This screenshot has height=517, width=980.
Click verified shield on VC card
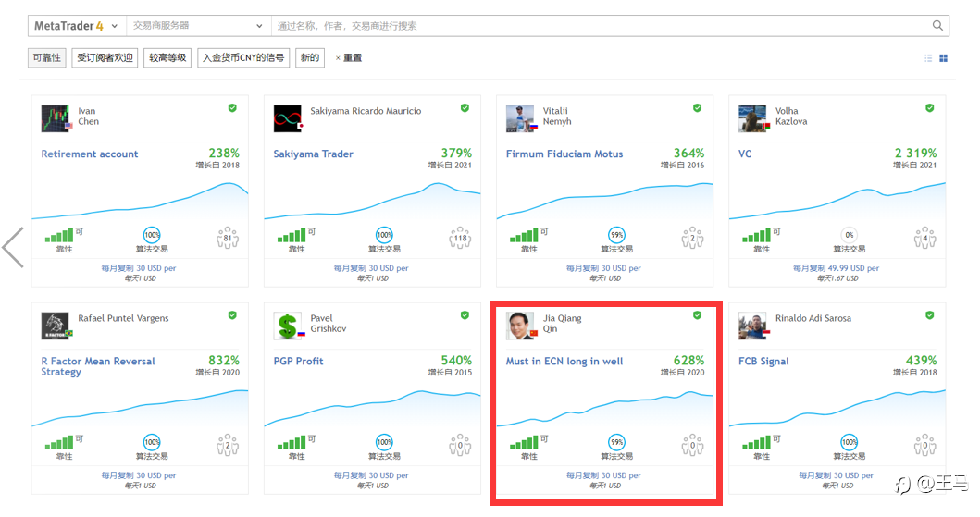(930, 108)
